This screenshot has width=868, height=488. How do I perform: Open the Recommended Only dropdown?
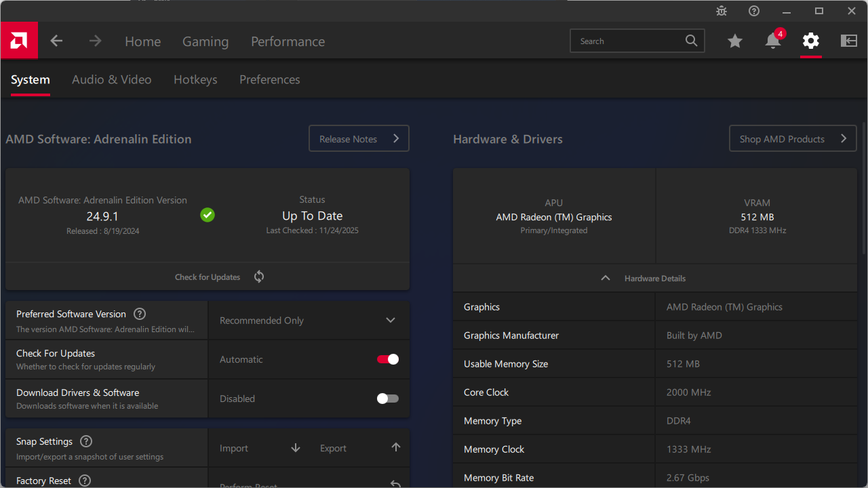(309, 321)
